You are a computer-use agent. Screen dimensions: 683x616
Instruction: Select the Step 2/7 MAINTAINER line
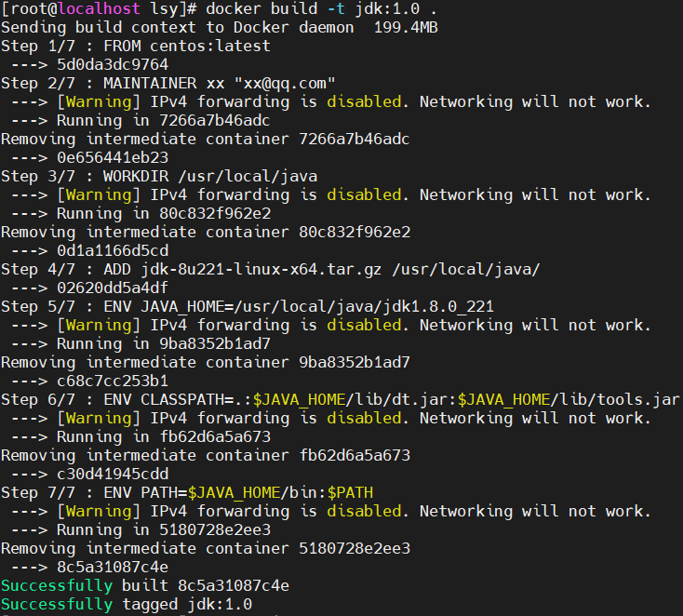(168, 83)
